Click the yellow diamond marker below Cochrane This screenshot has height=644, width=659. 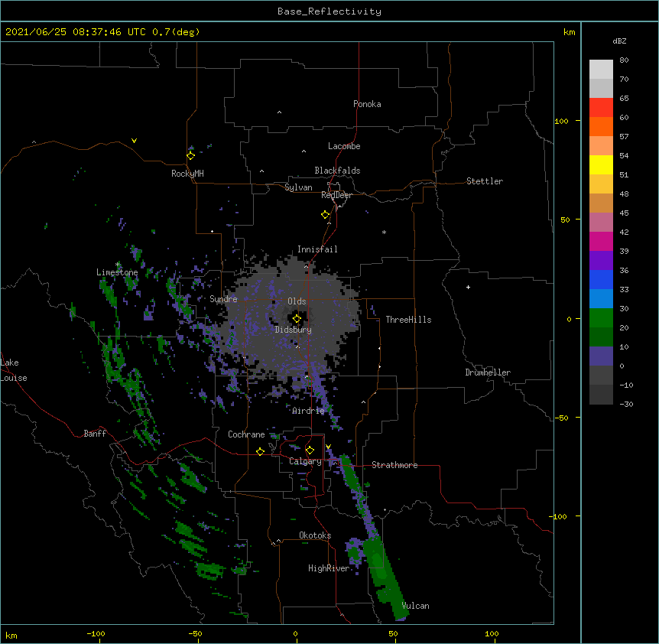[260, 451]
